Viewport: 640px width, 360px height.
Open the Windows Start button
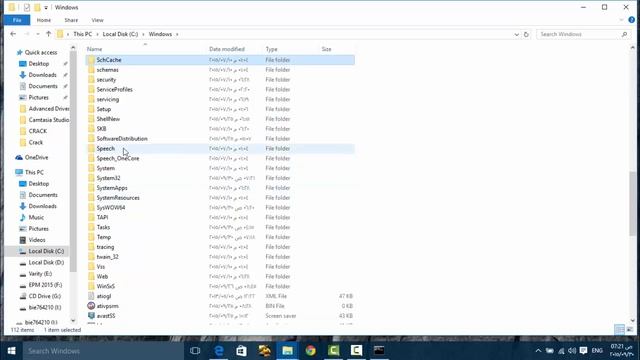11,351
